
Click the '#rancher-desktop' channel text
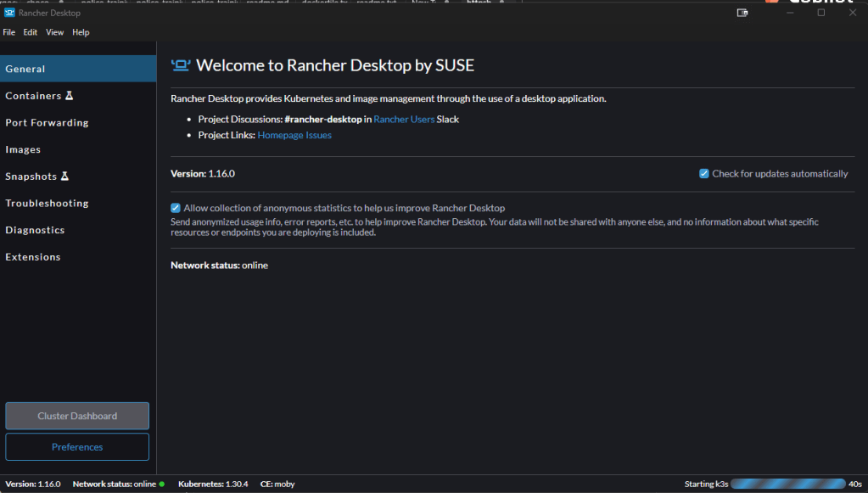point(322,119)
